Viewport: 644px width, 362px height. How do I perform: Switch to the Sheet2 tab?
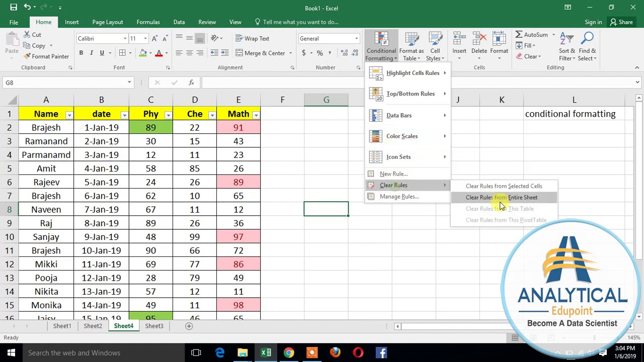[x=93, y=326]
